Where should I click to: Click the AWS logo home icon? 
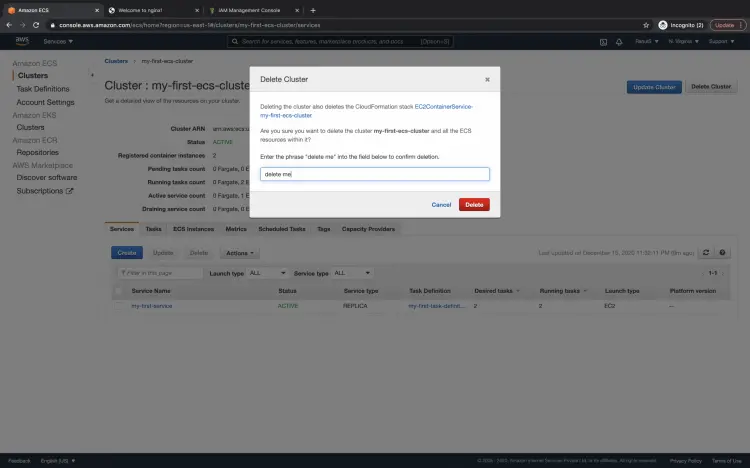(x=22, y=41)
